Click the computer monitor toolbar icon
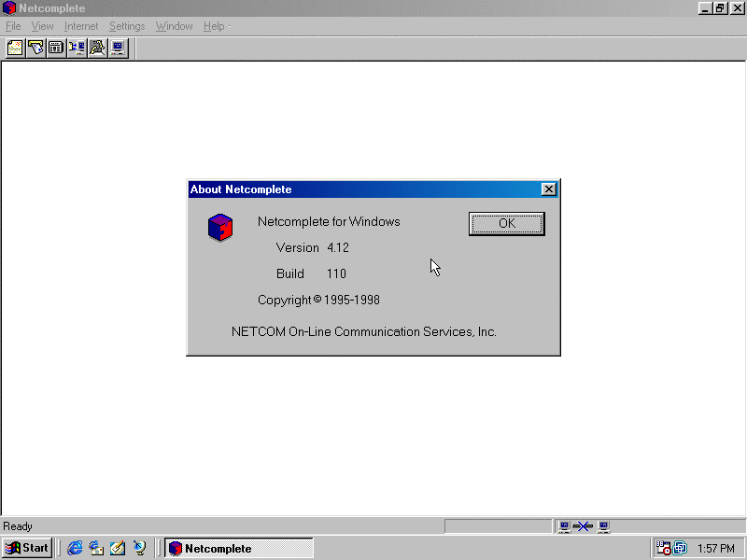 tap(118, 48)
